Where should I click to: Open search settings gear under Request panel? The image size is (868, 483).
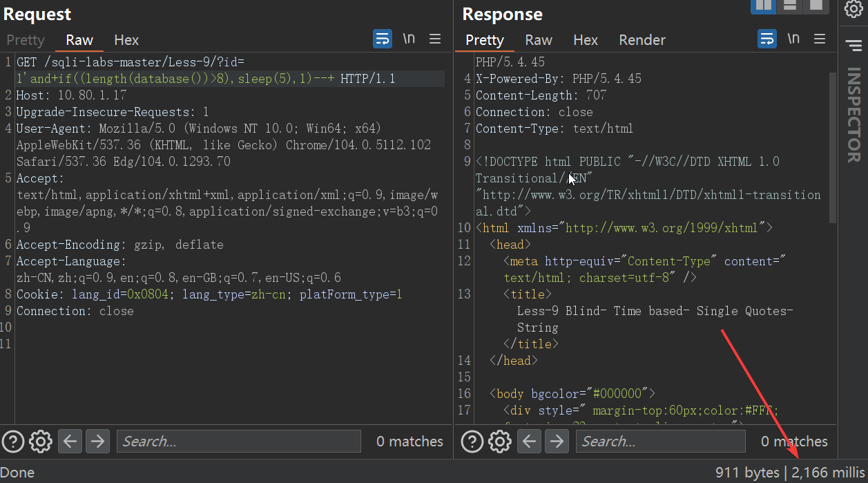point(41,441)
